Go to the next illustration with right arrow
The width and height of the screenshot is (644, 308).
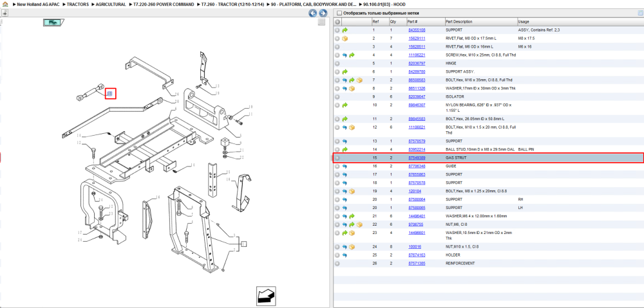[323, 13]
